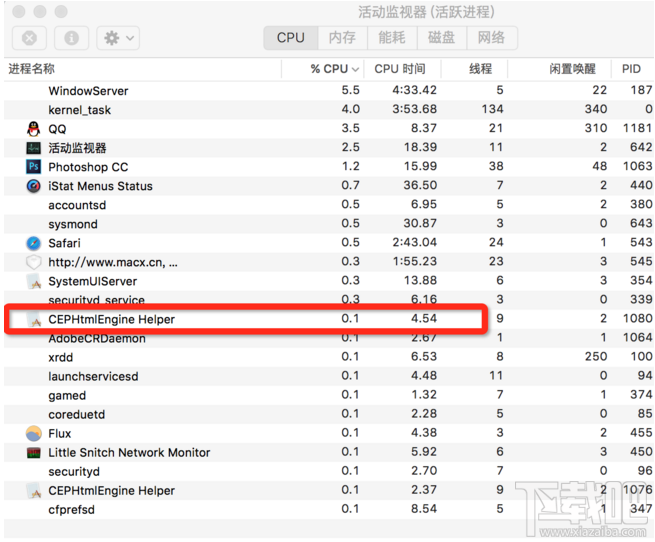Select the xrdd process row
The width and height of the screenshot is (655, 542).
328,357
